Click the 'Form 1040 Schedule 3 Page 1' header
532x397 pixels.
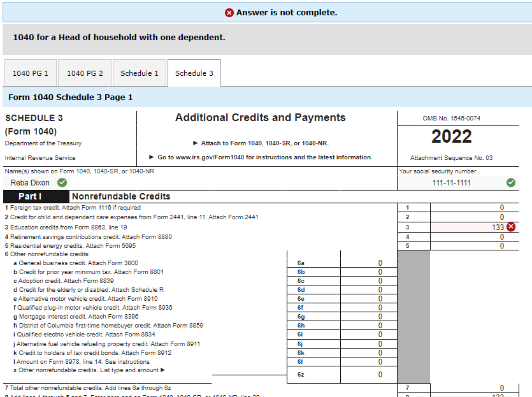click(x=71, y=97)
